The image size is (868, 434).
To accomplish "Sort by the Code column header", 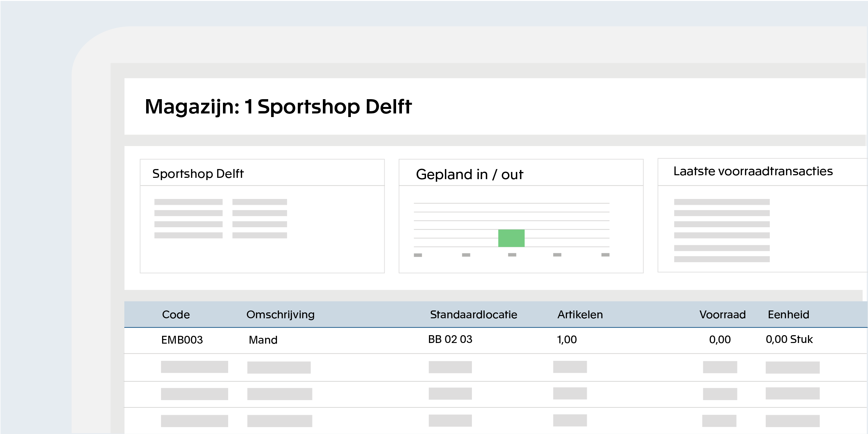I will click(x=176, y=314).
